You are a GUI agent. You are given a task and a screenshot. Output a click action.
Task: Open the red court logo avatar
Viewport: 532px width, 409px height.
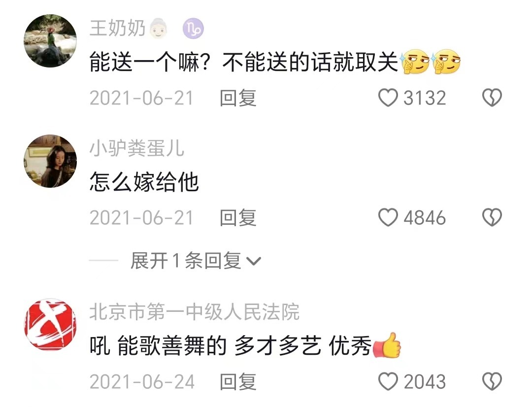pyautogui.click(x=50, y=325)
